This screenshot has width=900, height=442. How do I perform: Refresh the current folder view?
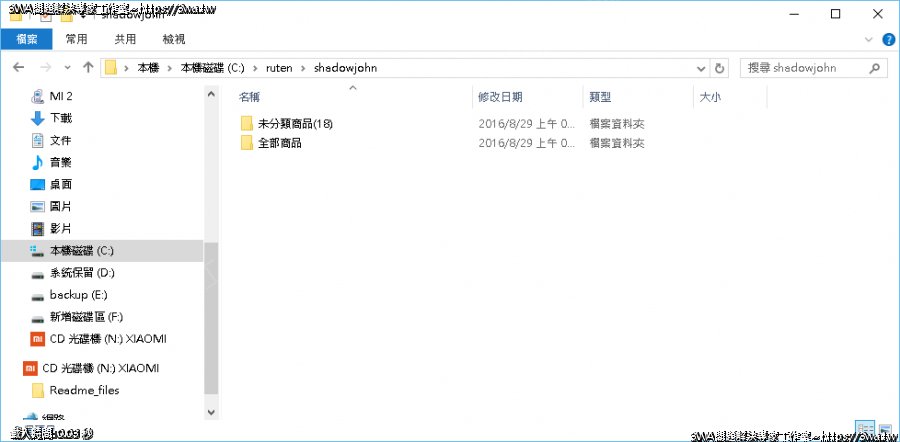tap(720, 68)
